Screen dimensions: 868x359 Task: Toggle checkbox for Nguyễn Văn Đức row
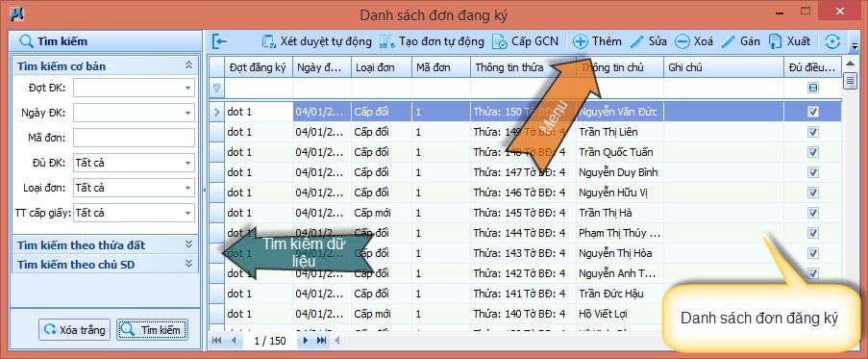812,112
